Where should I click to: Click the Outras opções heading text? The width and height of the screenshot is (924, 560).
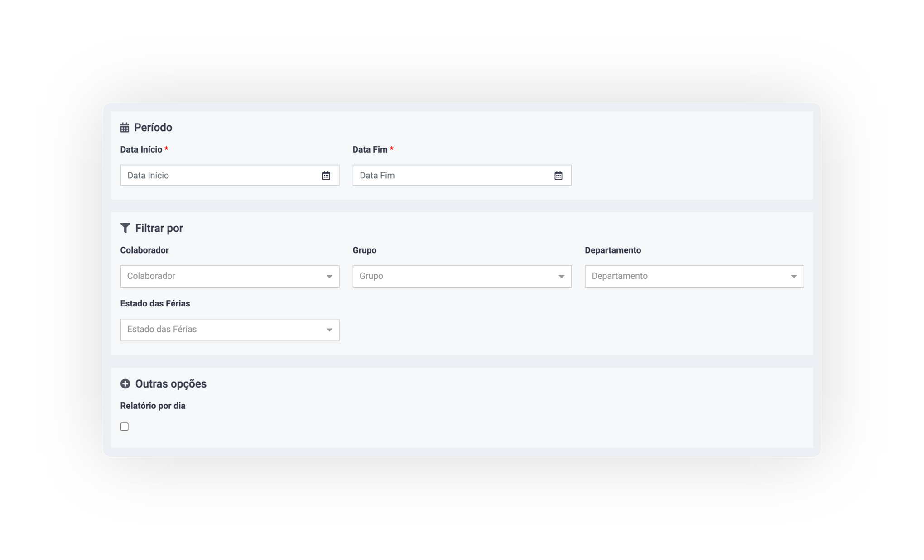pyautogui.click(x=171, y=384)
